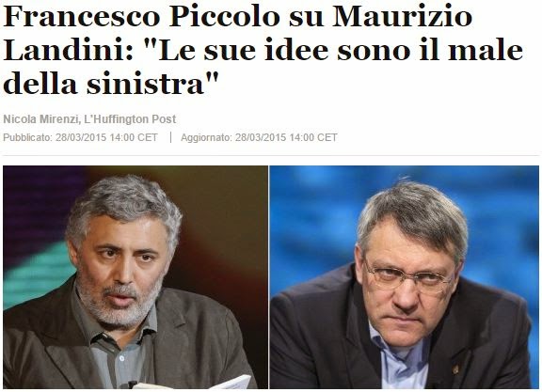Image resolution: width=542 pixels, height=392 pixels.
Task: Click the lapel pin on dark jacket
Action: point(456,369)
